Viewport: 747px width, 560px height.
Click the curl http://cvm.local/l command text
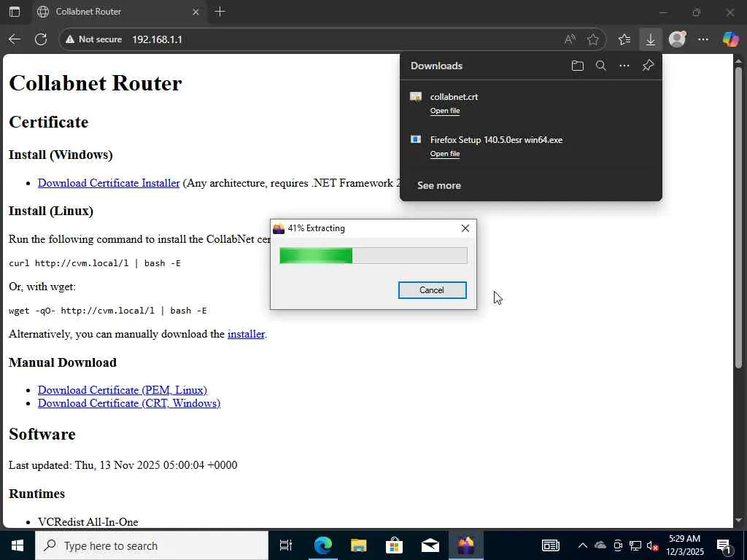(x=95, y=263)
